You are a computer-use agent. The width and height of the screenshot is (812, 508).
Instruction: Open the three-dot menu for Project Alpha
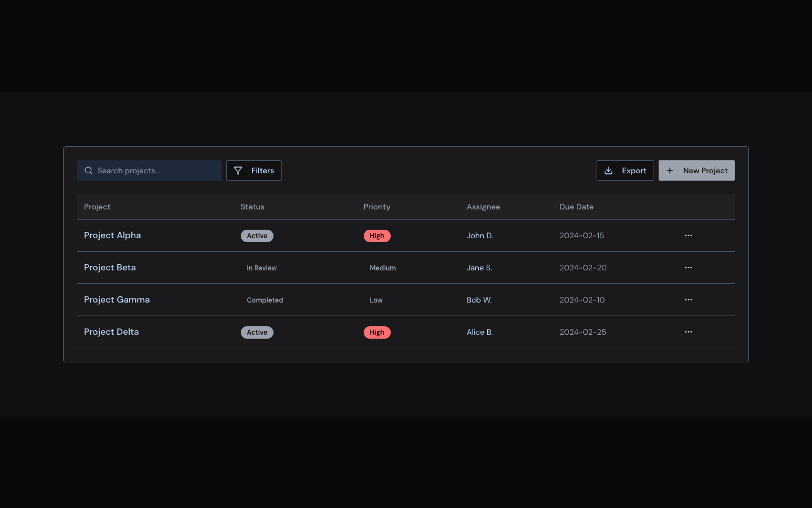(x=688, y=235)
